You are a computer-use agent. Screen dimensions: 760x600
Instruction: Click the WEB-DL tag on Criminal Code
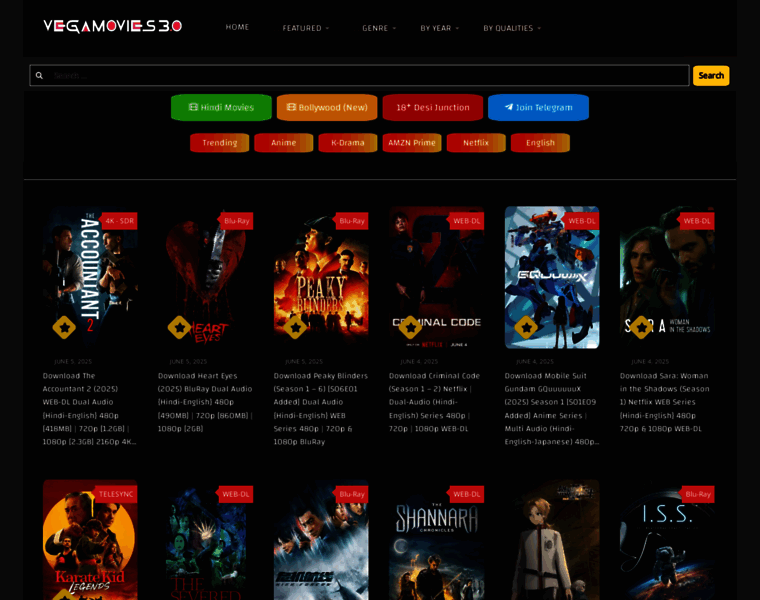[x=466, y=221]
